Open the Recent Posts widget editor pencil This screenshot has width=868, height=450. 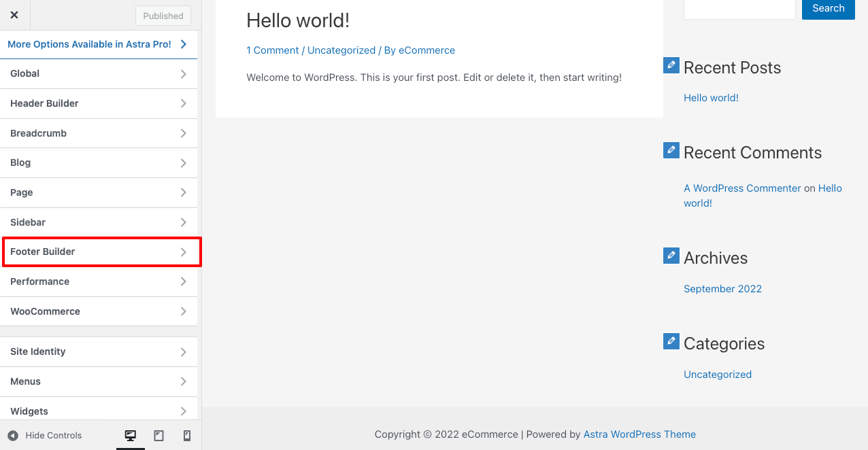[x=671, y=65]
